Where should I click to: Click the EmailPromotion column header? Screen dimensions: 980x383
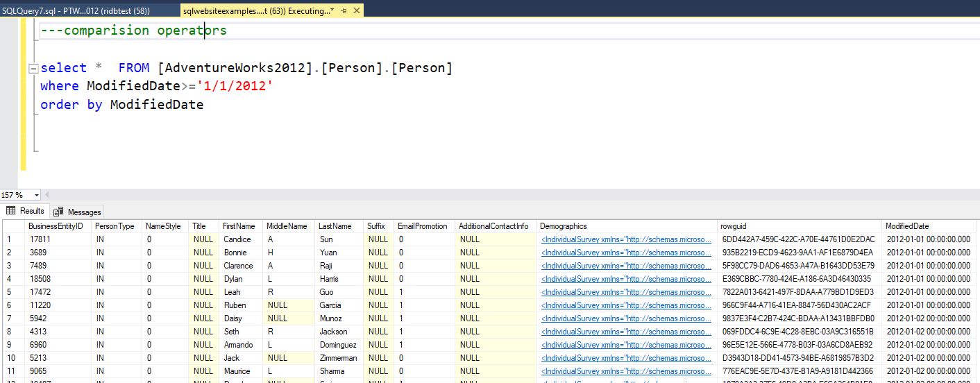point(423,226)
